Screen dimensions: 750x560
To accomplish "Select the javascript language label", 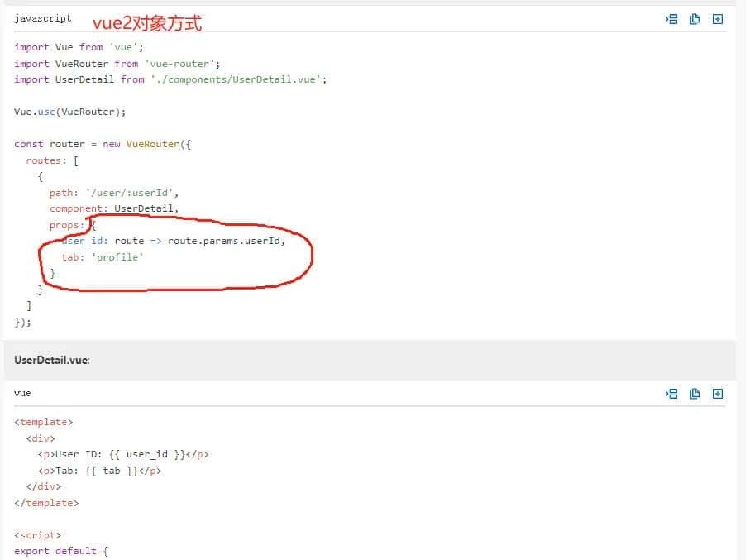I will [x=42, y=18].
